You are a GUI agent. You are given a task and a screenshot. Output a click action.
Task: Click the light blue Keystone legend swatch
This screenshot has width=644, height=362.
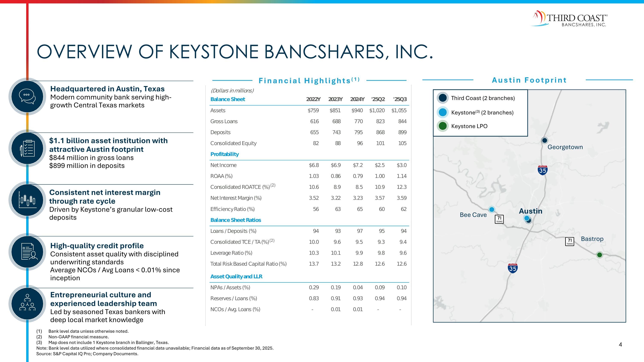[x=442, y=112]
